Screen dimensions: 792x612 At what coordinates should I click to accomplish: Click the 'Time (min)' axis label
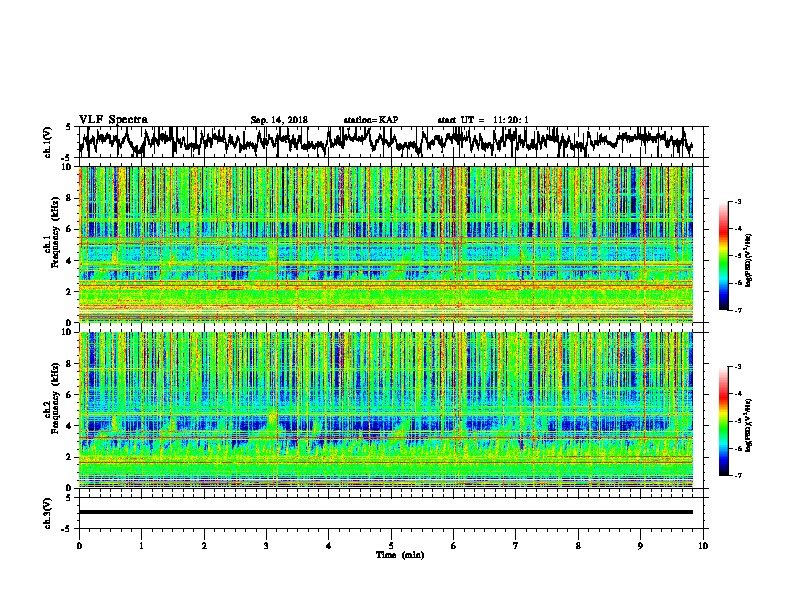point(400,555)
